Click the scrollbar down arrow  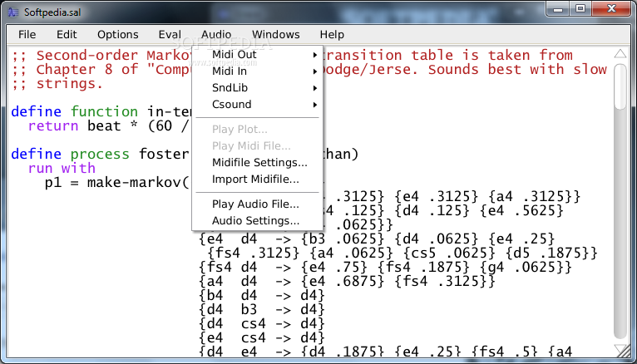tap(620, 350)
